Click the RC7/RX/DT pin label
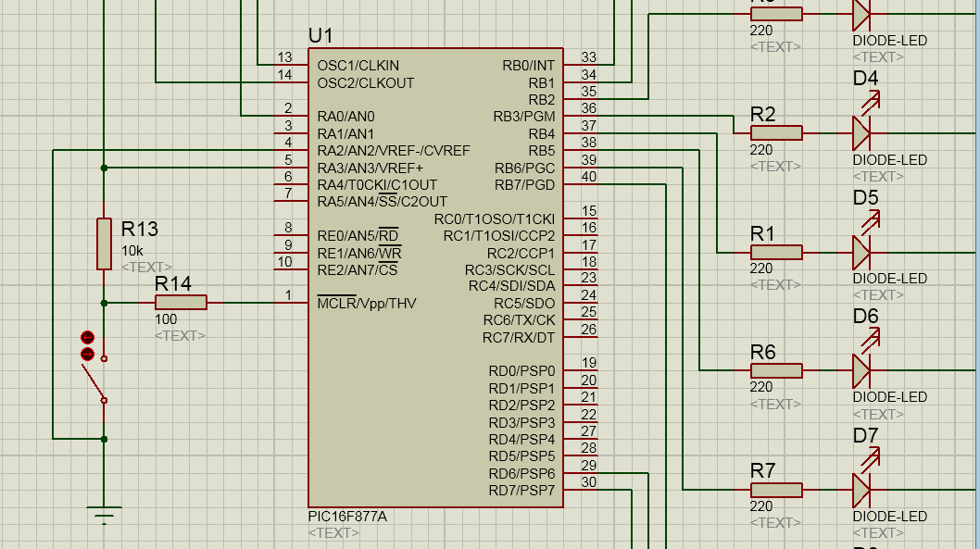 [x=519, y=337]
